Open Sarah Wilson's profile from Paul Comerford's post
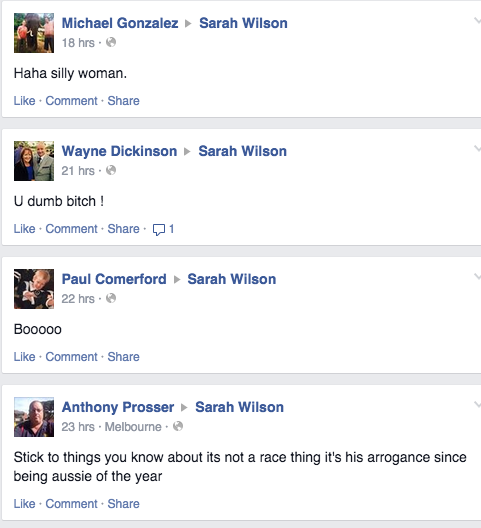The height and width of the screenshot is (528, 481). 232,279
